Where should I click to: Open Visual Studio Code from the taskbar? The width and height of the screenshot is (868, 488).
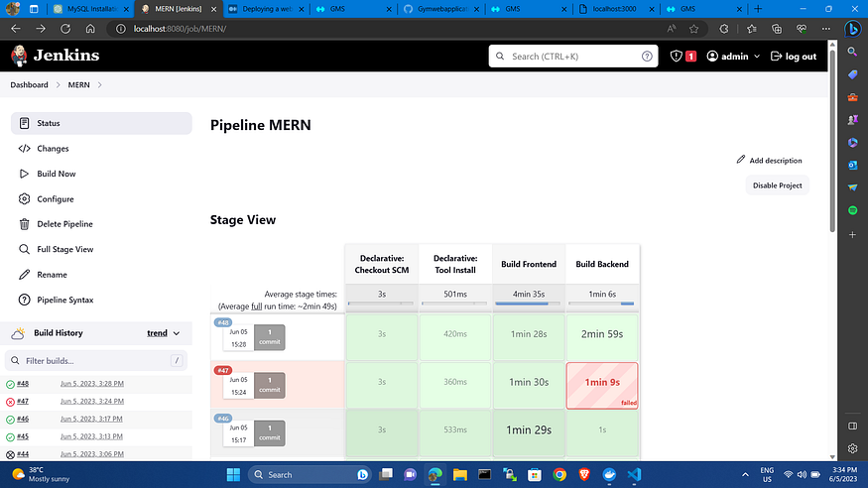(635, 474)
